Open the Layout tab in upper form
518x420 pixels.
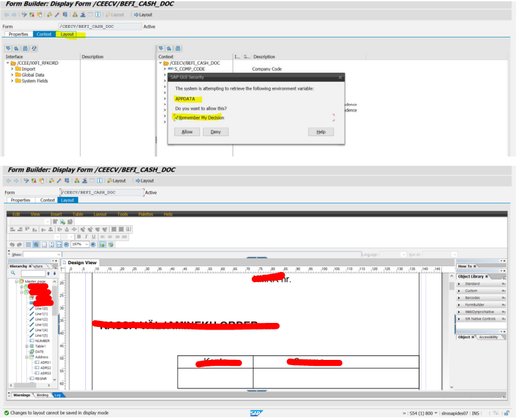point(67,34)
